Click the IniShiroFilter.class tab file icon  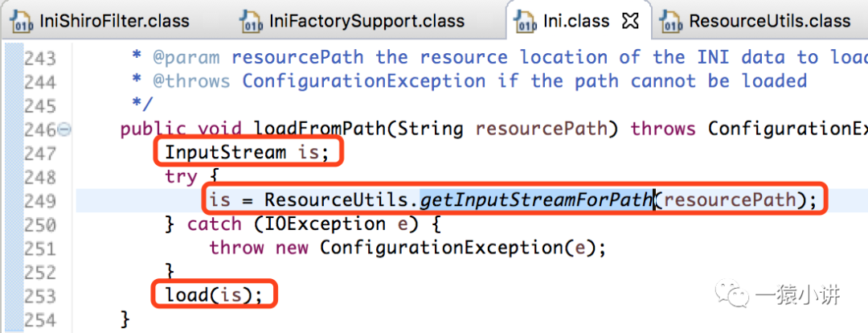pyautogui.click(x=23, y=22)
